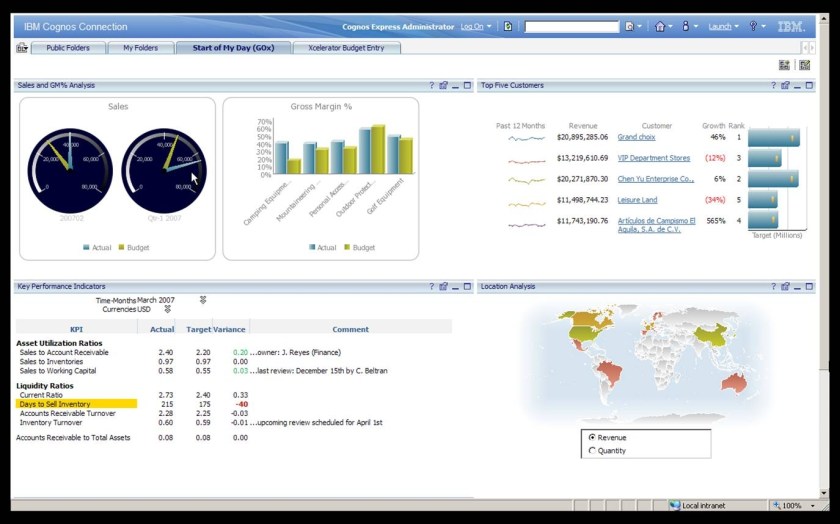Open the tab menu icon left of Public Folders
This screenshot has height=524, width=840.
[22, 48]
